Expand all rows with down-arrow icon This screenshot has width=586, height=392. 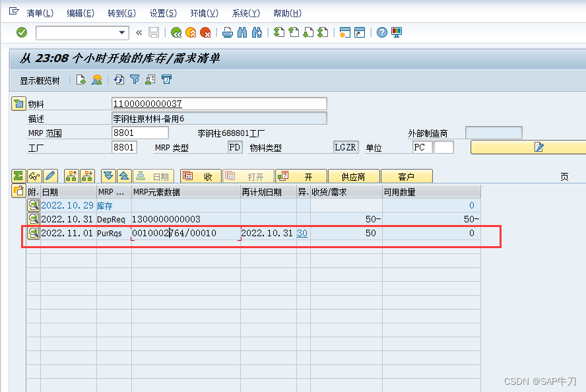[x=108, y=176]
